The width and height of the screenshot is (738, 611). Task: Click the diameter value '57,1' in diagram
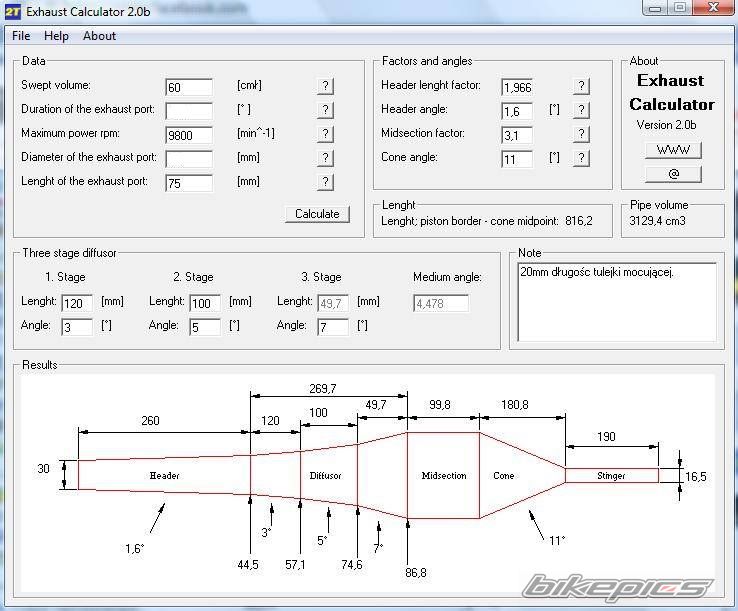point(295,565)
